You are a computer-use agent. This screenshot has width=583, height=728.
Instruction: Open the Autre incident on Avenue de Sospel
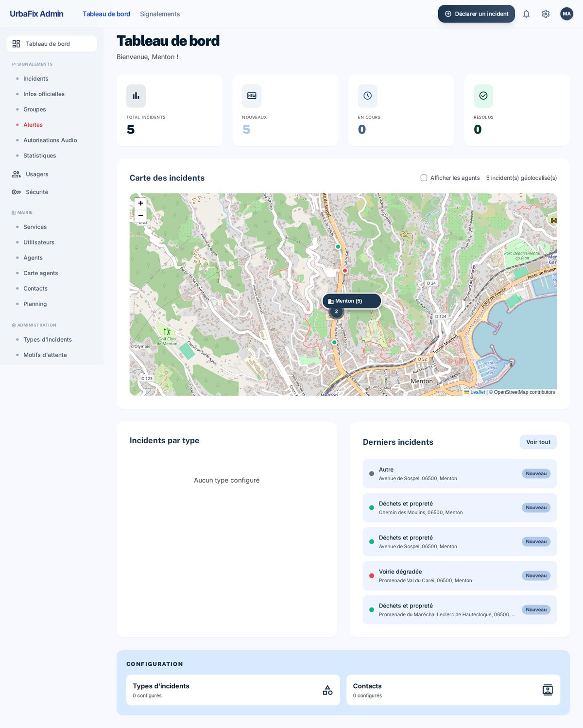coord(460,474)
